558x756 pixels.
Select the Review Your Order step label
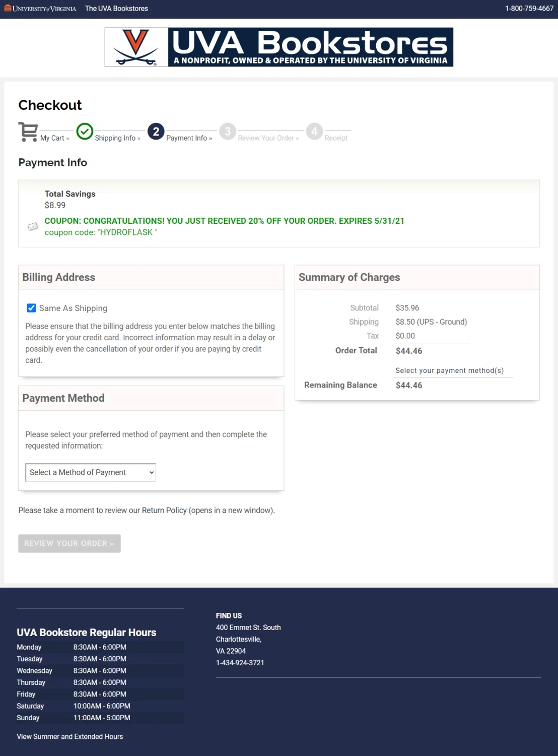pos(268,138)
